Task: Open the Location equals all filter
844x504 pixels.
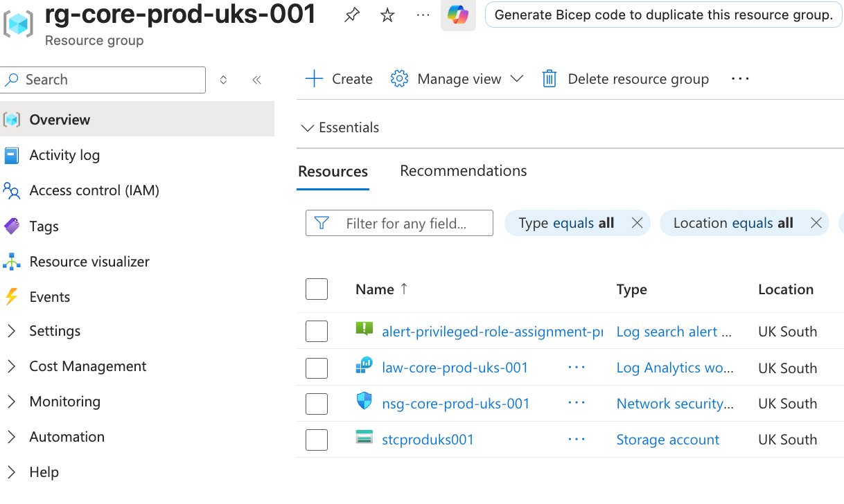Action: click(x=733, y=223)
